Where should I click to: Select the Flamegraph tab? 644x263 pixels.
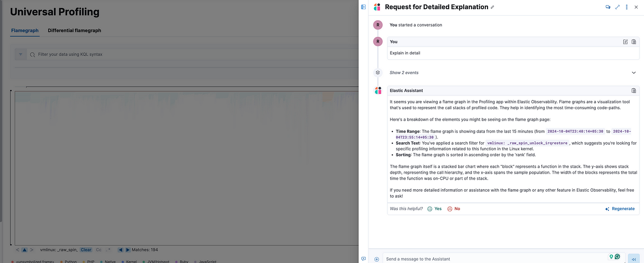[x=24, y=30]
